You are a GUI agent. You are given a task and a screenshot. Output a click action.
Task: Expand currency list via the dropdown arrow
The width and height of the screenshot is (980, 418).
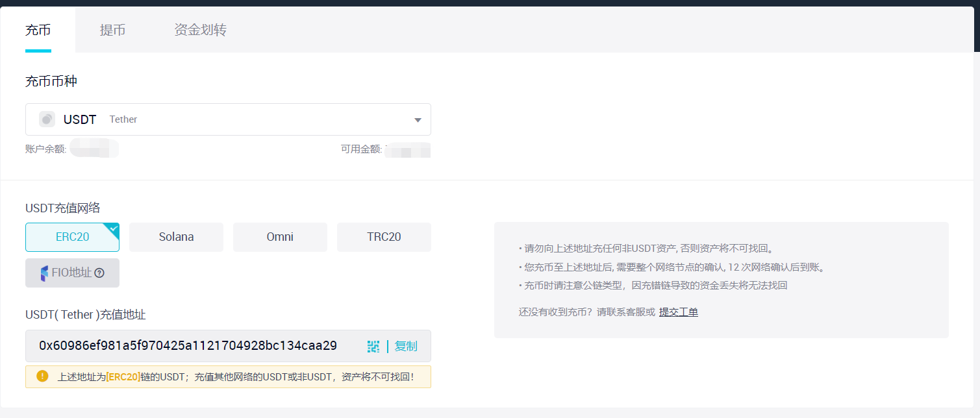click(418, 120)
